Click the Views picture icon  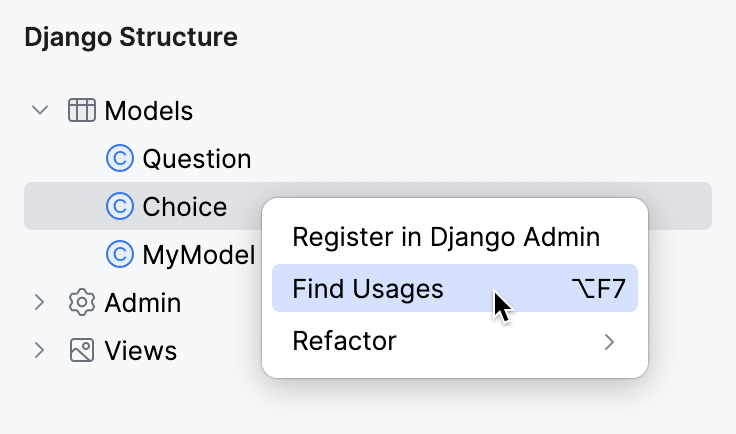[82, 350]
